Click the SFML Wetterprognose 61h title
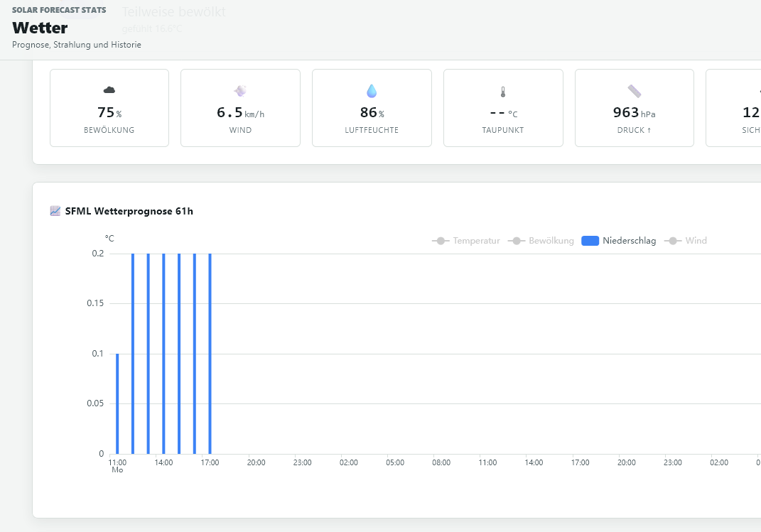Image resolution: width=761 pixels, height=532 pixels. click(129, 211)
